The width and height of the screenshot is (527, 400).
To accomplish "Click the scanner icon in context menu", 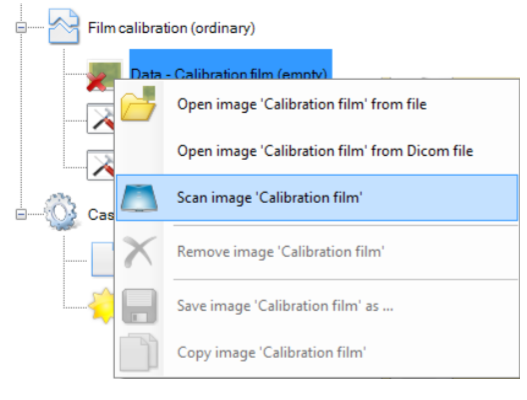I will 139,198.
